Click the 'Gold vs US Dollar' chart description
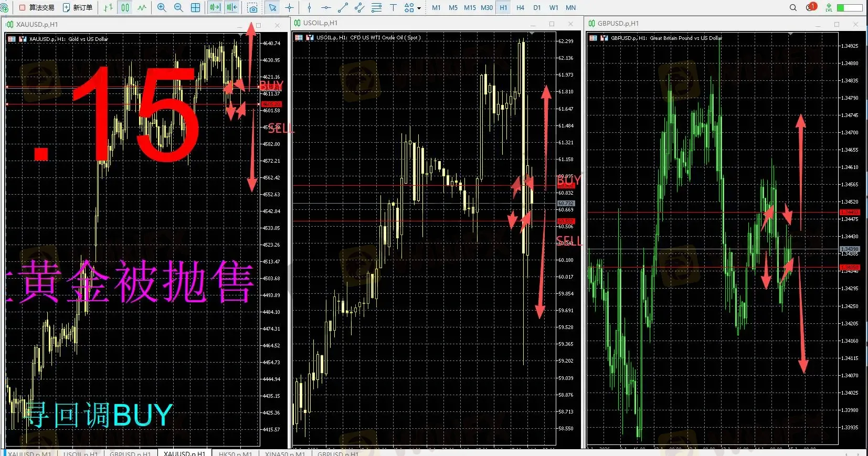This screenshot has width=868, height=456. [x=88, y=39]
